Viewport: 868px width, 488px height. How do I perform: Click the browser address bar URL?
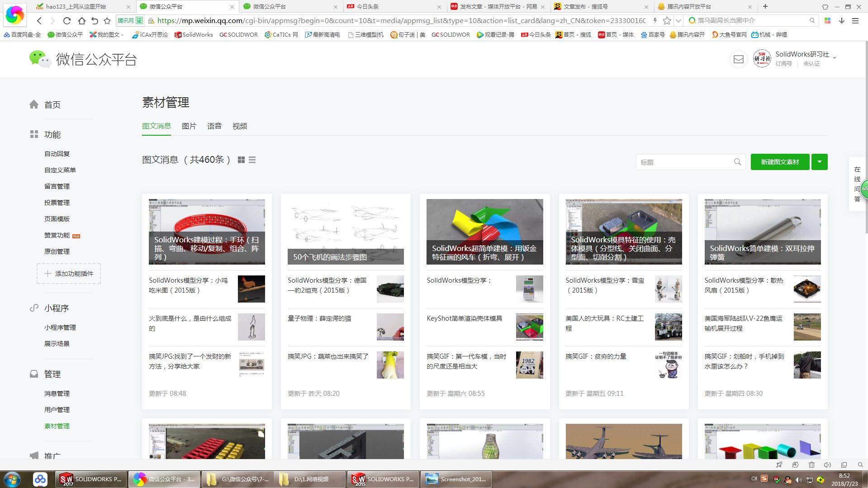click(x=401, y=21)
